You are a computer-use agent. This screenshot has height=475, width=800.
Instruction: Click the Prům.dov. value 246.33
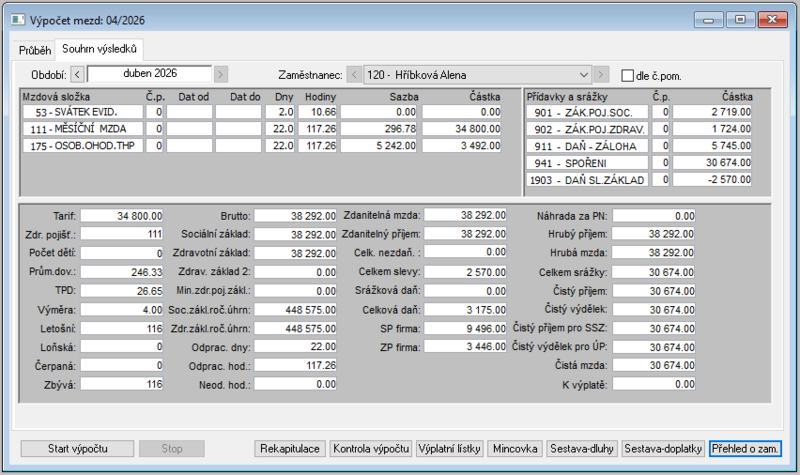122,272
